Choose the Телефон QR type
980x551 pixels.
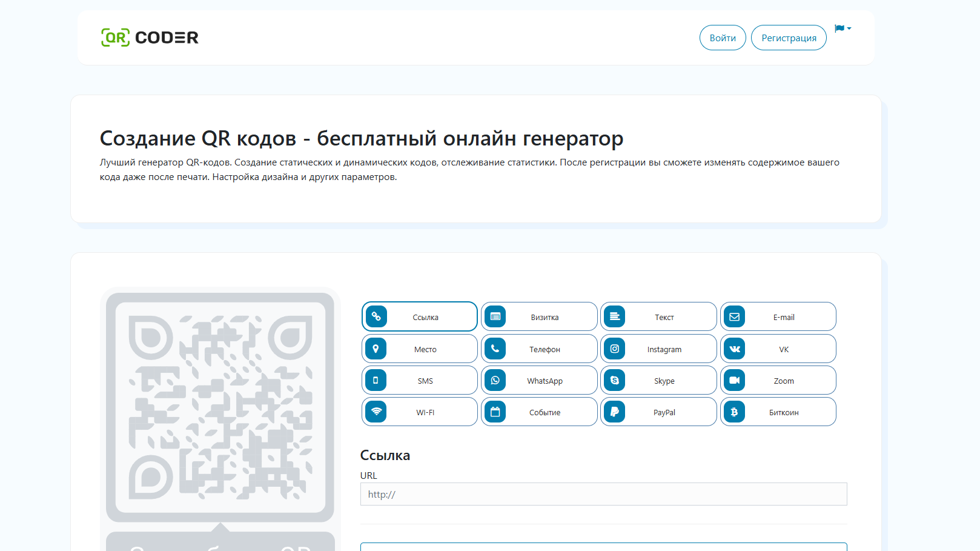click(x=545, y=349)
